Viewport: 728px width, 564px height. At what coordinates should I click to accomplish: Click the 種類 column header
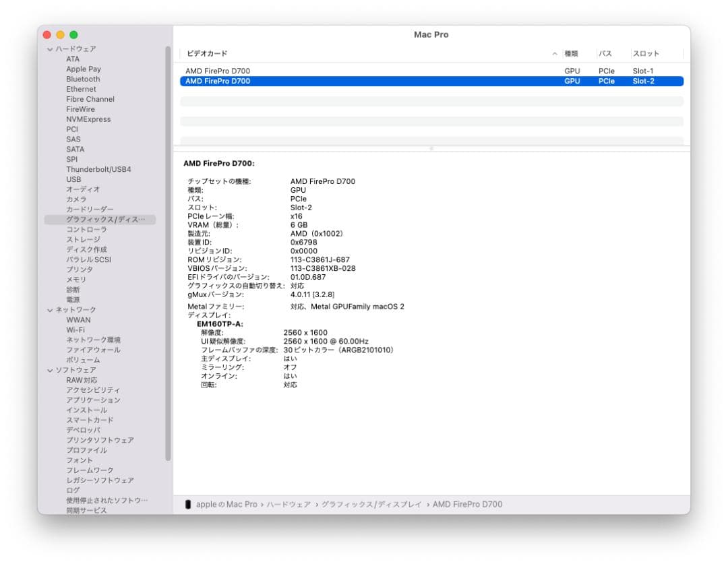pyautogui.click(x=570, y=53)
